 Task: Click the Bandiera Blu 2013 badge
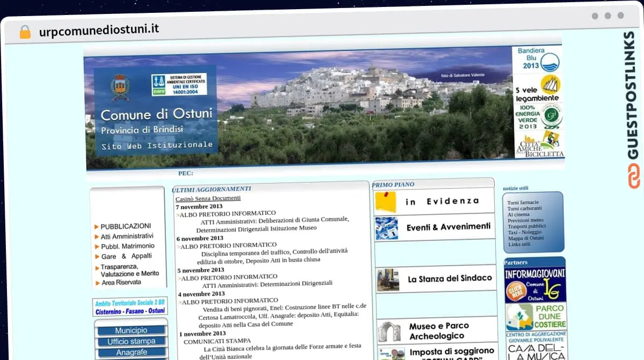[x=537, y=60]
